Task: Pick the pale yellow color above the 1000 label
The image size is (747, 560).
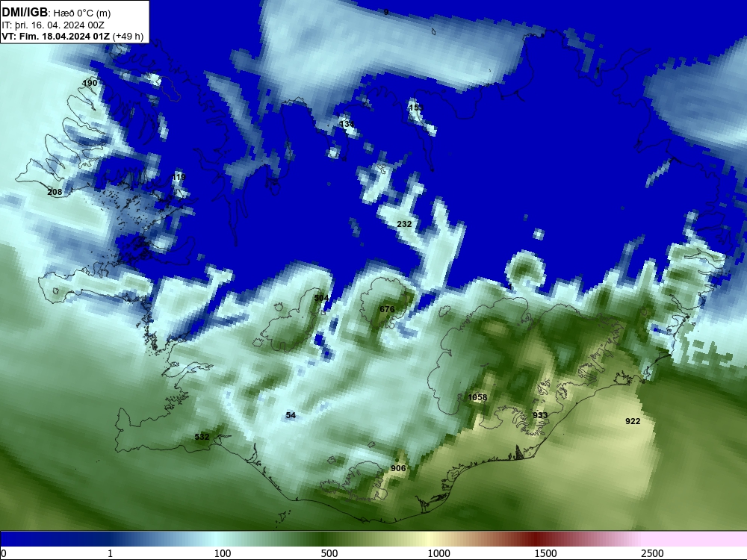Action: 430,539
